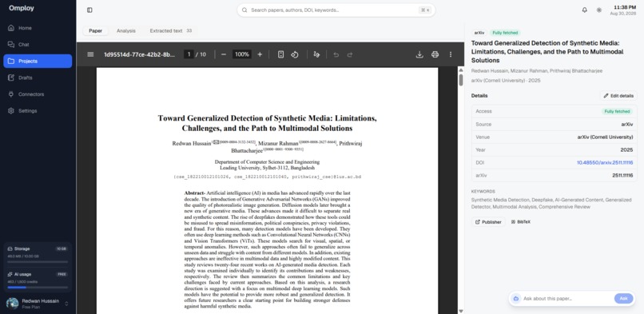Switch to the Paper tab

tap(95, 31)
